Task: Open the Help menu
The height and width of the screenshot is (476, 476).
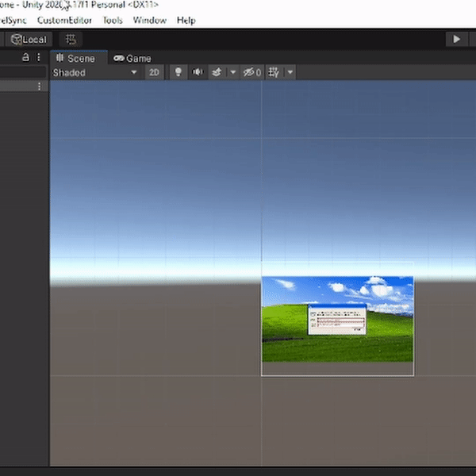Action: click(x=186, y=21)
